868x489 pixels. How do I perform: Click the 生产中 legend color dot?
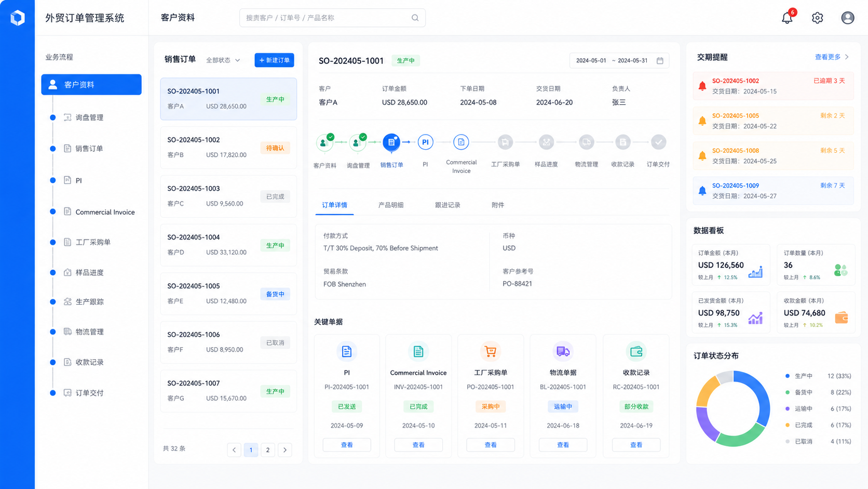(788, 376)
